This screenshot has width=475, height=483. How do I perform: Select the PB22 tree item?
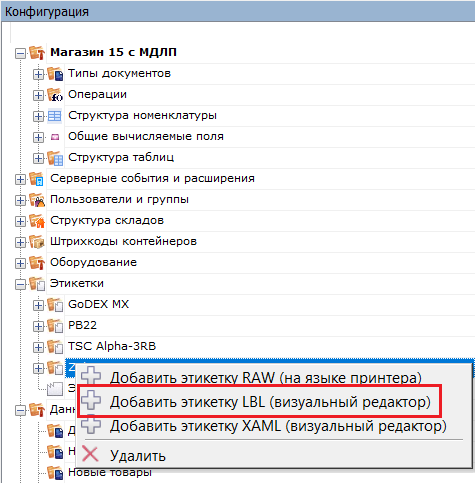pyautogui.click(x=82, y=325)
